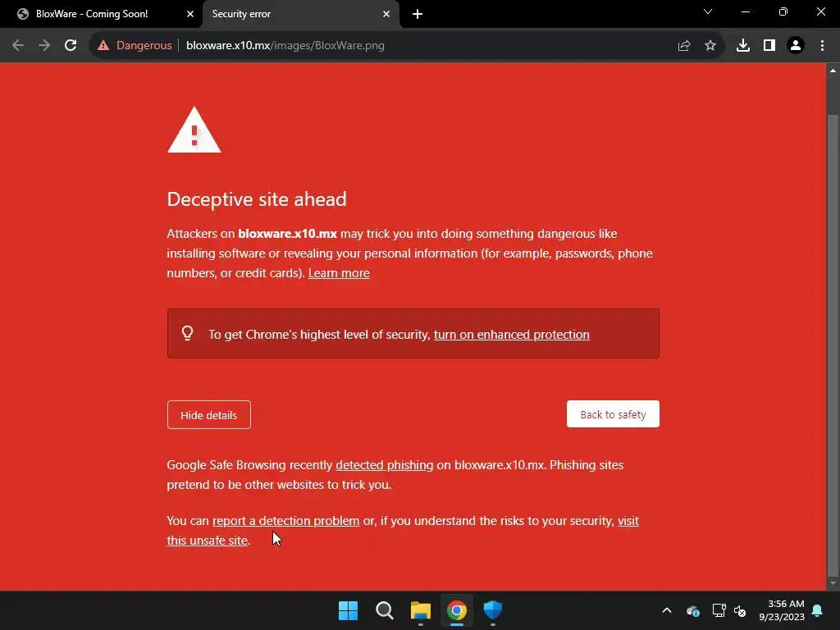Expand hidden system tray icons chevron

point(667,610)
